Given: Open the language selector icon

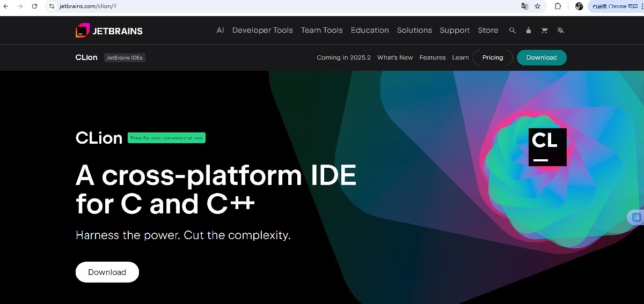Looking at the screenshot, I should pos(560,31).
